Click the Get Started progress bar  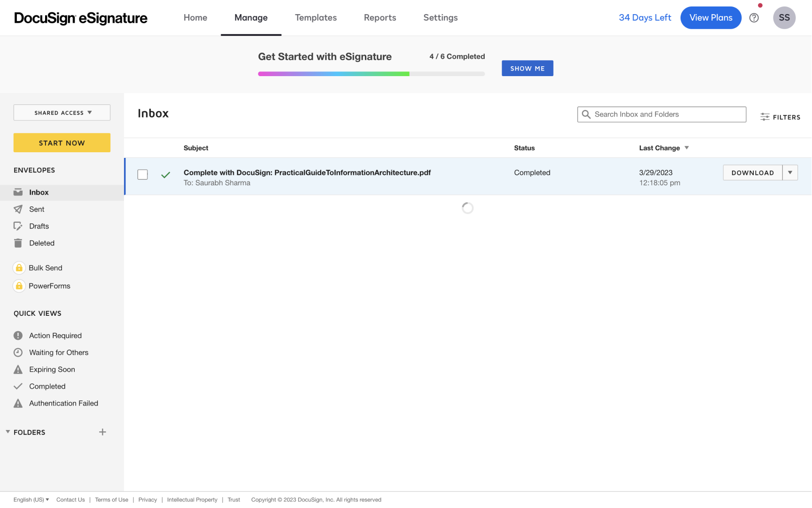click(371, 74)
